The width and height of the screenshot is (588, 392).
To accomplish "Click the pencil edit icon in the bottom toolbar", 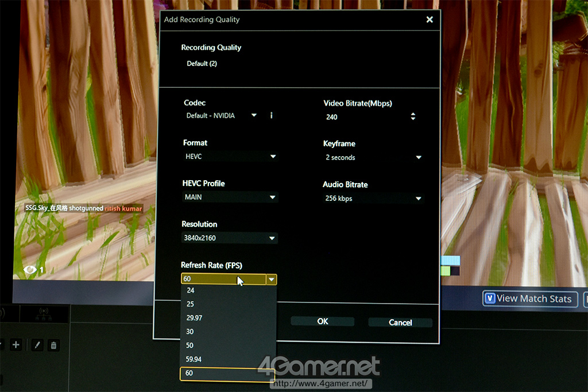I will click(37, 345).
